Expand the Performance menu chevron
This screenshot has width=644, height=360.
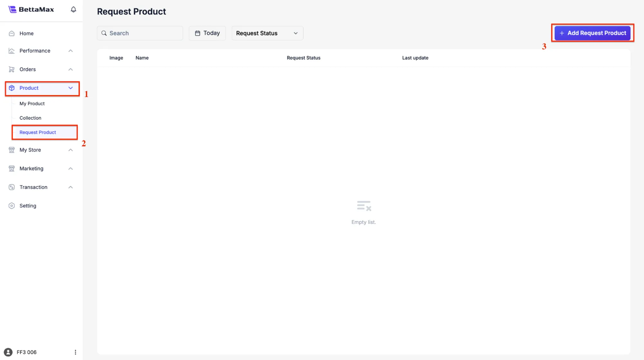pos(71,51)
